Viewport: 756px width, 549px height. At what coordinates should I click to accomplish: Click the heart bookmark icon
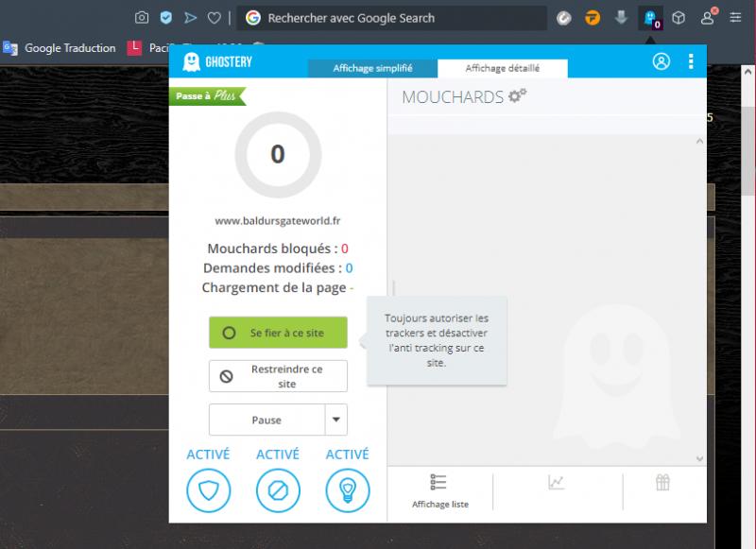(215, 18)
